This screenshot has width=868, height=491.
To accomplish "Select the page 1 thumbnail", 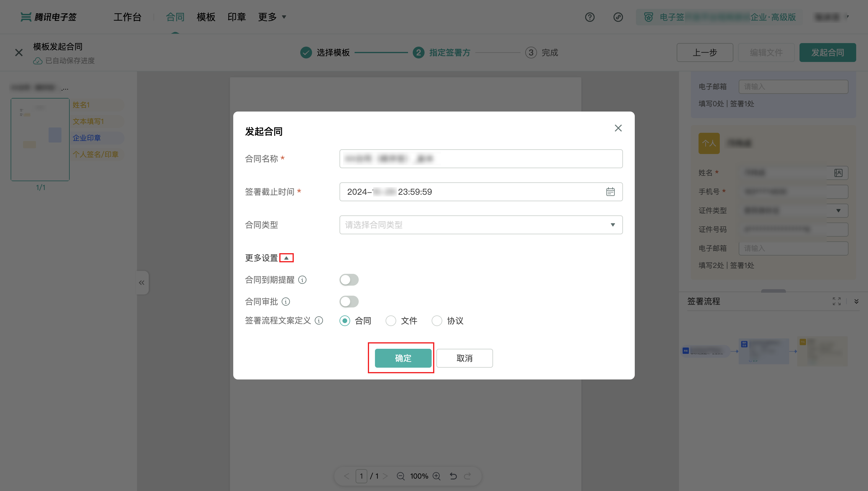I will [40, 140].
